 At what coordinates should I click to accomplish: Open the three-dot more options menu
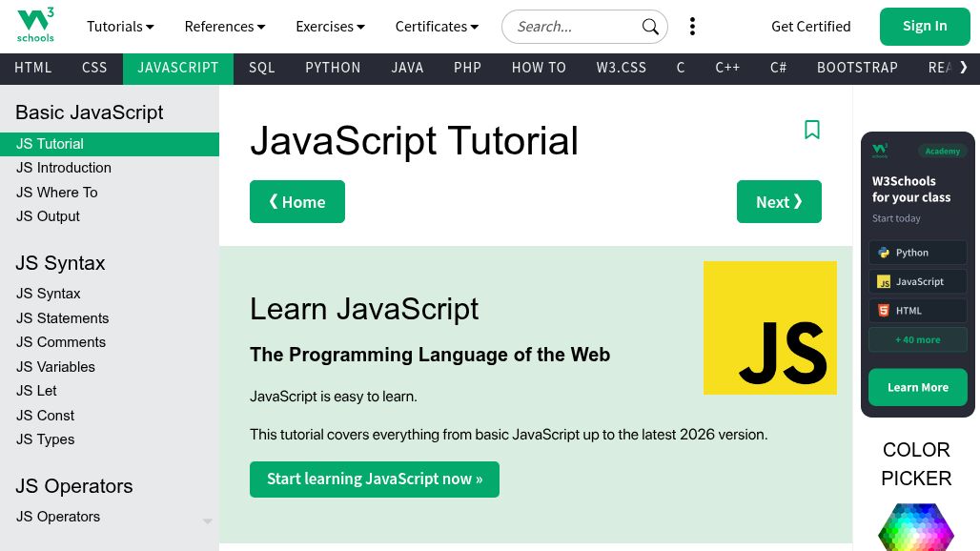pos(692,27)
